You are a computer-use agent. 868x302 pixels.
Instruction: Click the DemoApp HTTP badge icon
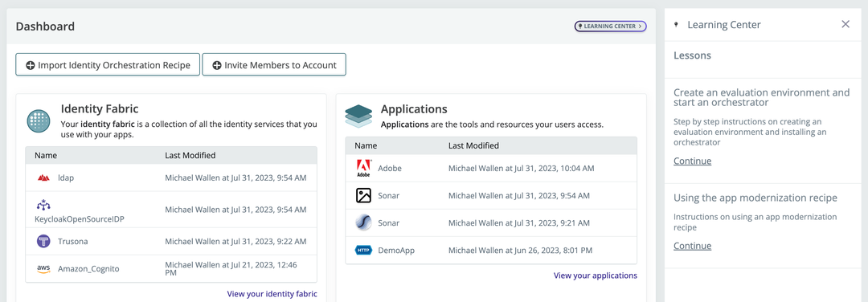(x=363, y=250)
